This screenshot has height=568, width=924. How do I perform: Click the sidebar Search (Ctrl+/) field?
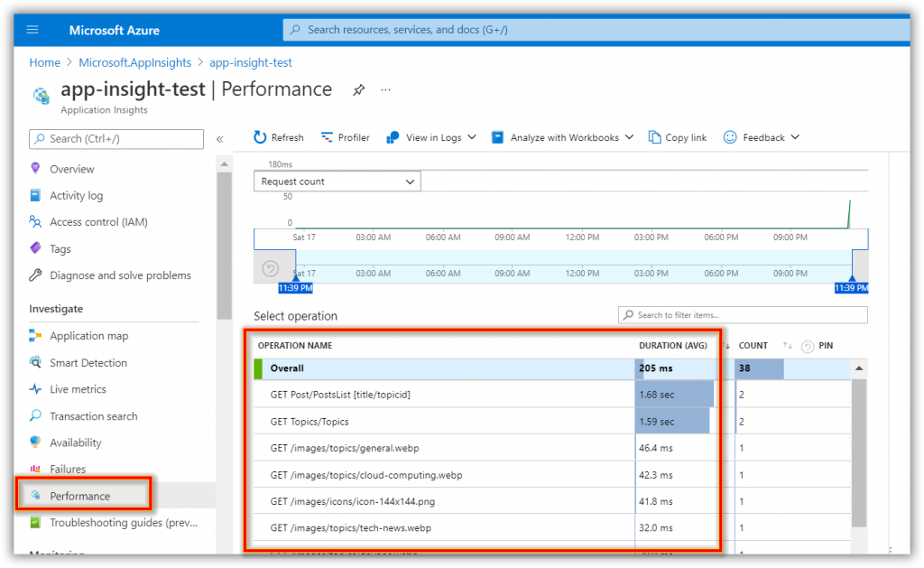pyautogui.click(x=116, y=138)
